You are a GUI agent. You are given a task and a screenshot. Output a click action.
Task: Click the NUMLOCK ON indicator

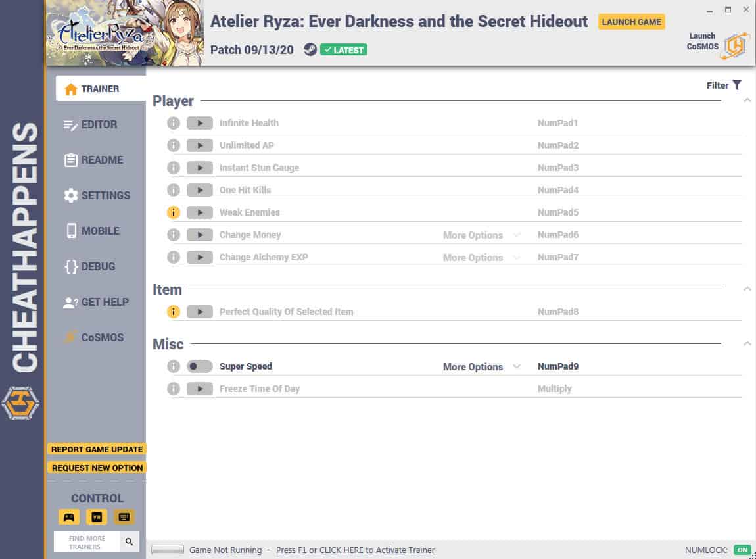[x=742, y=550]
